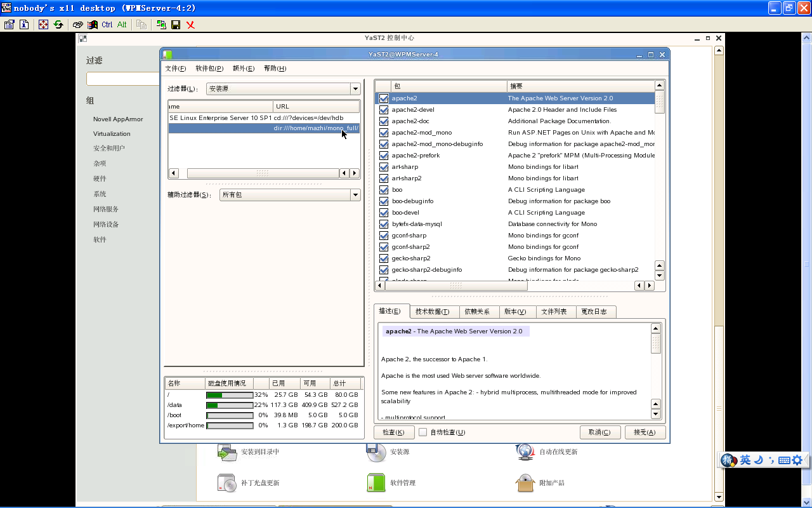Switch to the 版本 tab

tap(515, 312)
